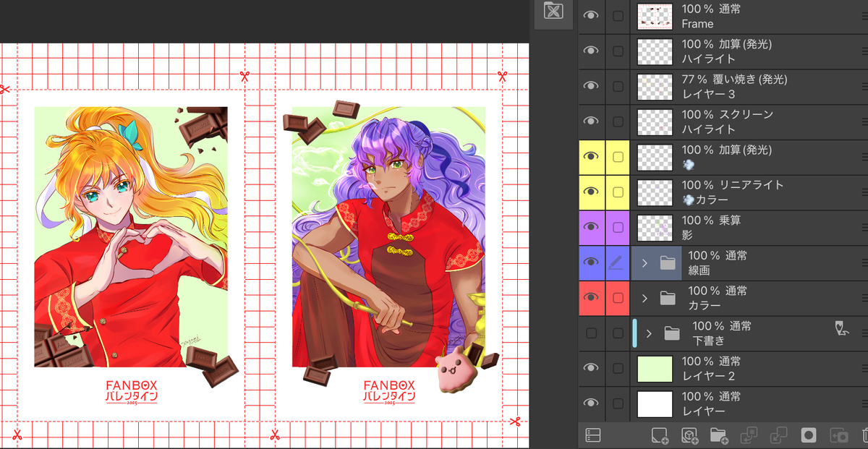The image size is (868, 449).
Task: Hide the yellow リニアライト カラー layer
Action: (591, 192)
